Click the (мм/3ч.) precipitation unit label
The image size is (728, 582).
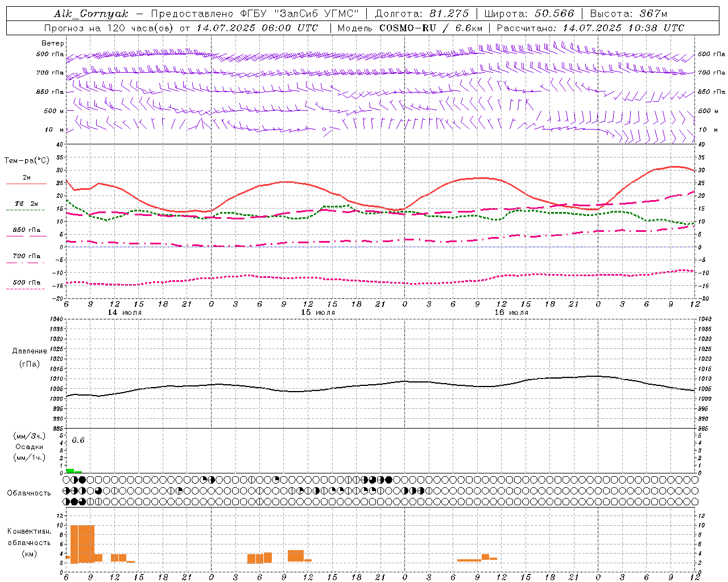click(30, 436)
